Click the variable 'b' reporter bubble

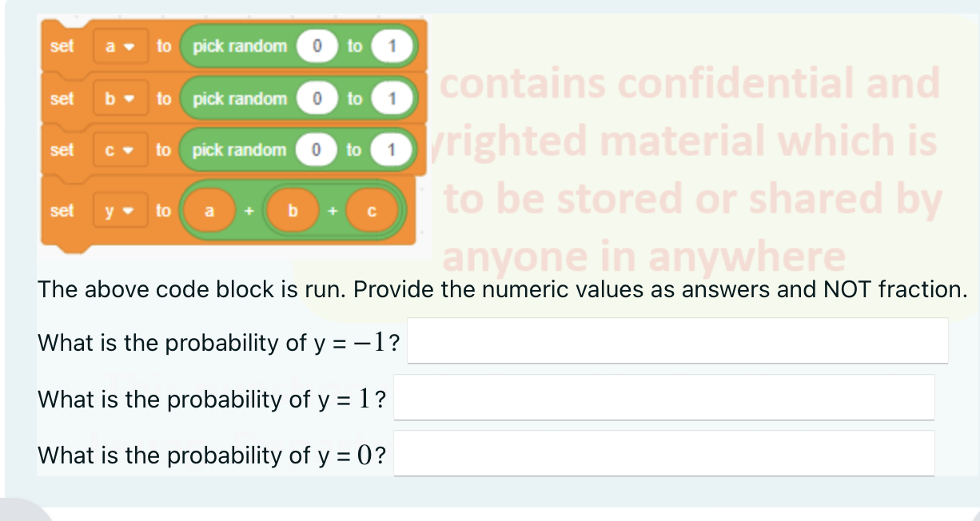coord(292,210)
